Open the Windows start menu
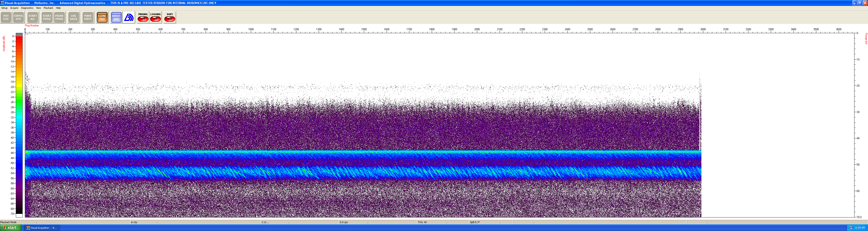The width and height of the screenshot is (868, 231). pyautogui.click(x=11, y=228)
